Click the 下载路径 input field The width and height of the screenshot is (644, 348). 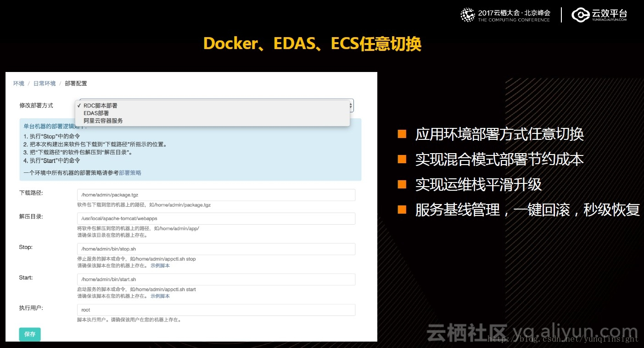tap(216, 195)
